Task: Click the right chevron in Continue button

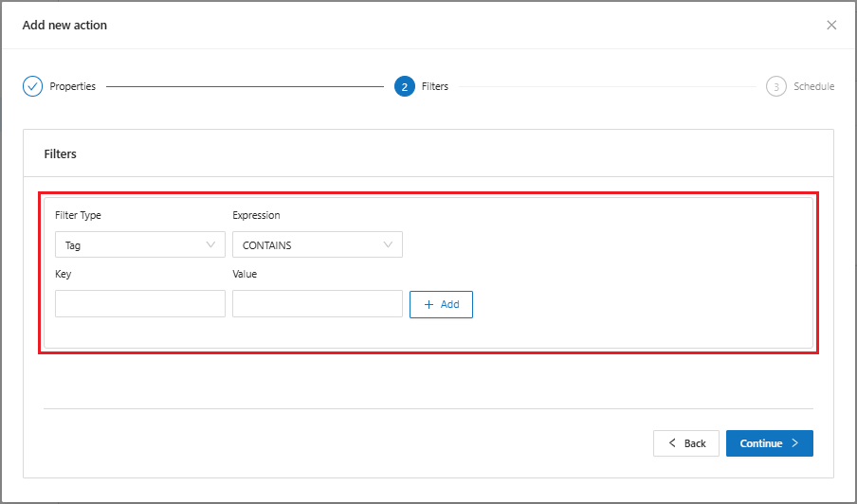Action: coord(795,443)
